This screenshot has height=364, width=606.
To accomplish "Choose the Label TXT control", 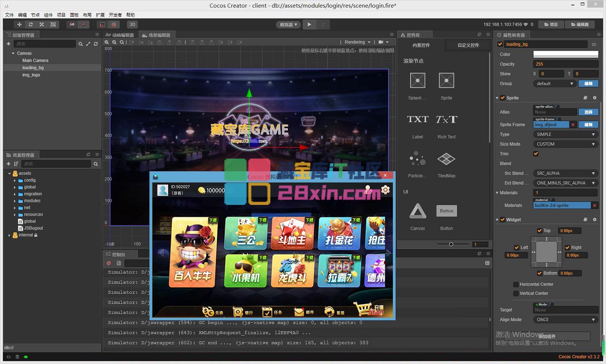I will pyautogui.click(x=418, y=120).
